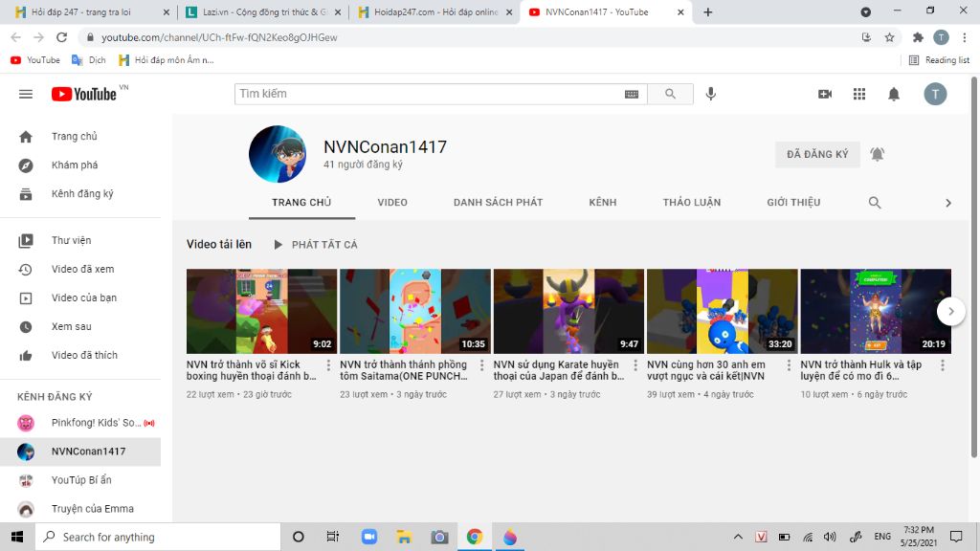980x551 pixels.
Task: Switch to Hoidap247.com browser tab
Action: [434, 11]
